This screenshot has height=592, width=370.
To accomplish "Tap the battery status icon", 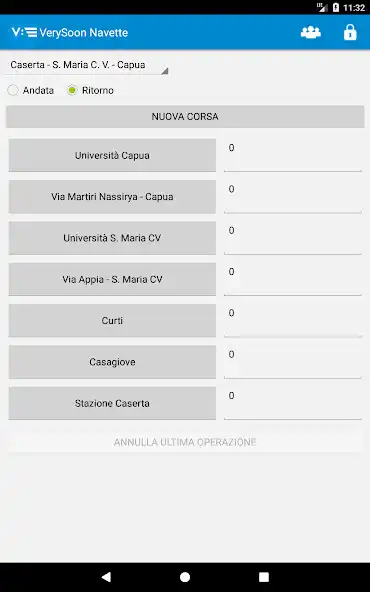I will pyautogui.click(x=336, y=7).
